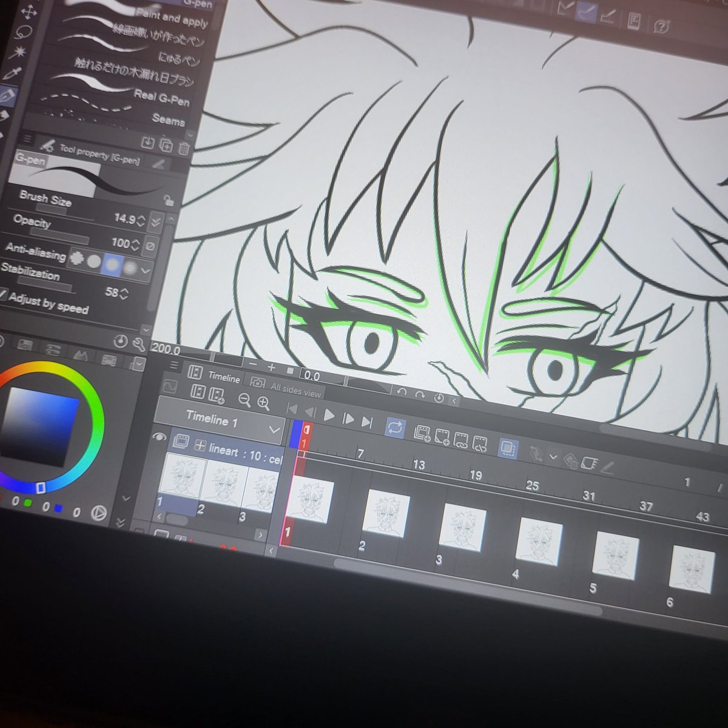Redo action below canvas

pyautogui.click(x=420, y=394)
